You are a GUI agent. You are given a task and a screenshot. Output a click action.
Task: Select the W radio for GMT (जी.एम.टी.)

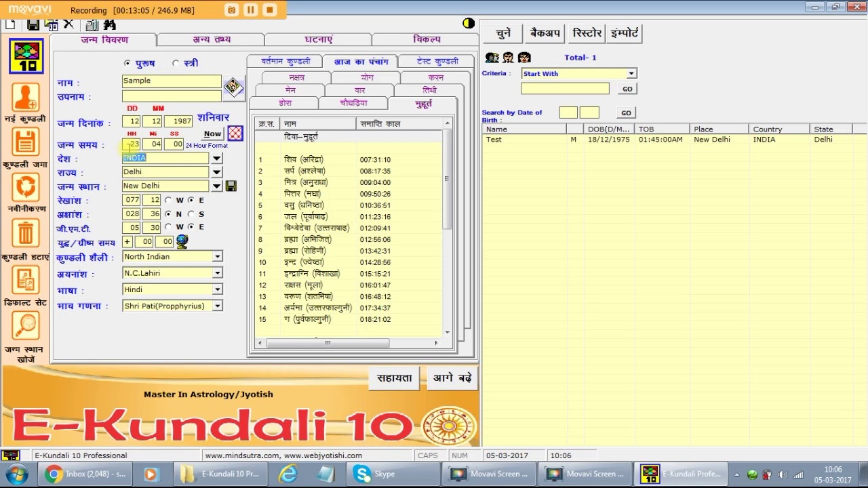point(170,227)
